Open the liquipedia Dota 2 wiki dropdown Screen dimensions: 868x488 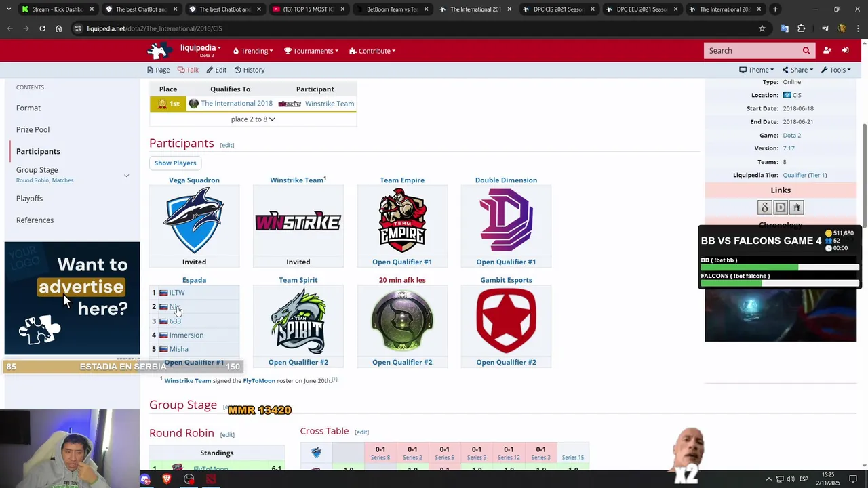(x=201, y=50)
